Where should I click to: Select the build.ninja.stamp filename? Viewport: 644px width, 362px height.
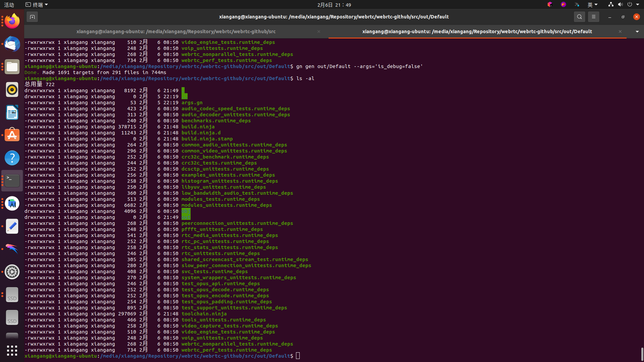click(207, 139)
